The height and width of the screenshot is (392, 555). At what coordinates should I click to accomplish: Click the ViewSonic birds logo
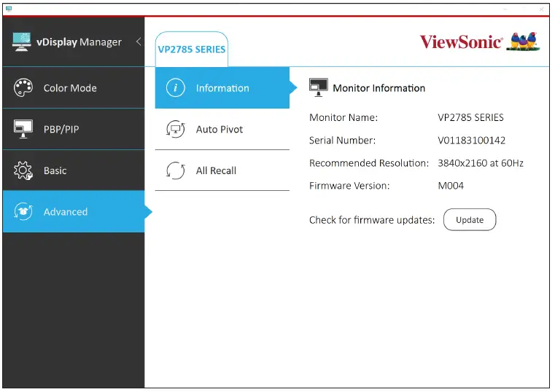click(523, 42)
